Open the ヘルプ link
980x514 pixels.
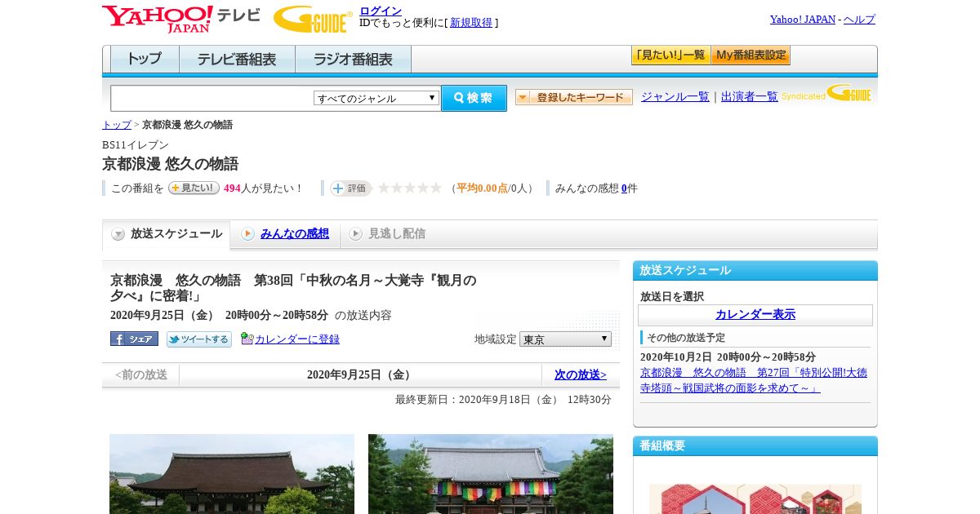pyautogui.click(x=859, y=19)
